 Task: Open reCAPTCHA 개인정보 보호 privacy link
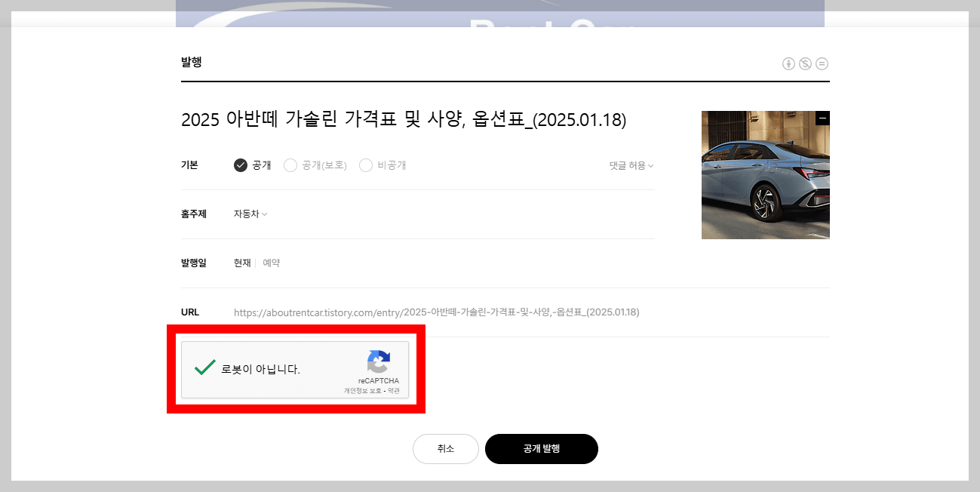363,391
